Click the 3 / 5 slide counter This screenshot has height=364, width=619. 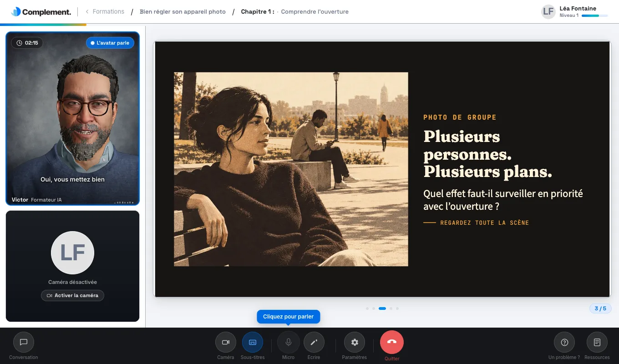tap(600, 308)
